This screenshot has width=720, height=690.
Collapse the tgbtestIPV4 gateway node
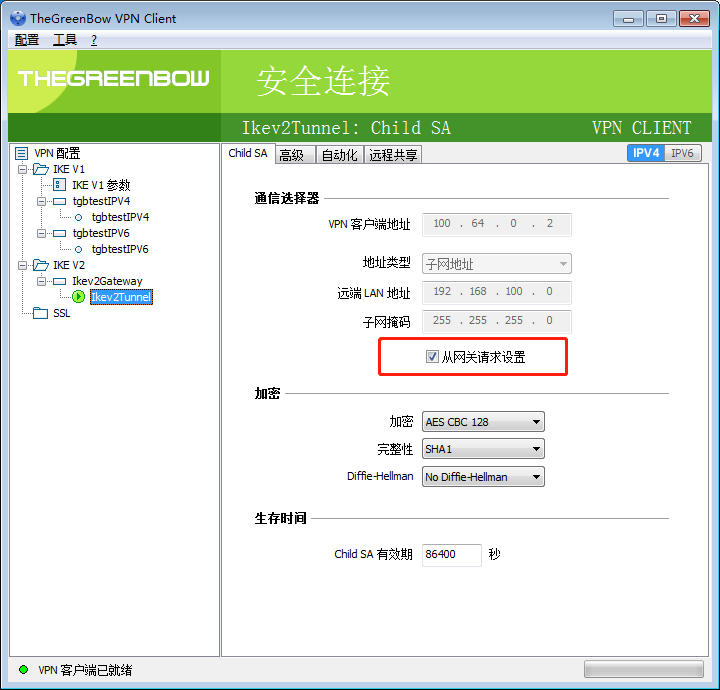pos(41,202)
